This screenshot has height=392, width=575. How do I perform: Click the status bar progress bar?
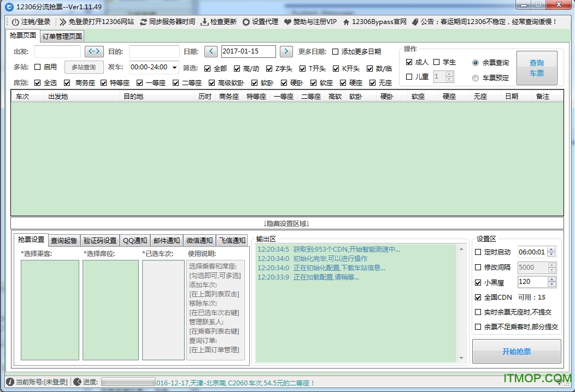128,383
